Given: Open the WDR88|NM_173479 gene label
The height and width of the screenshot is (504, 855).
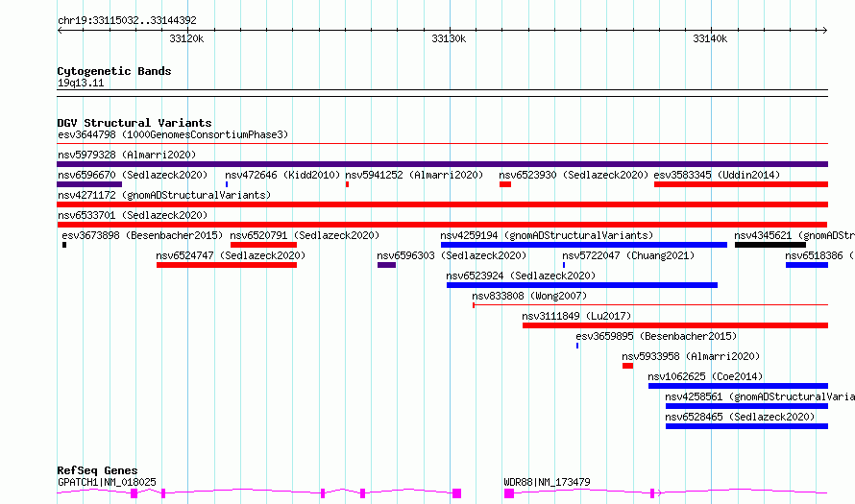Looking at the screenshot, I should tap(547, 482).
